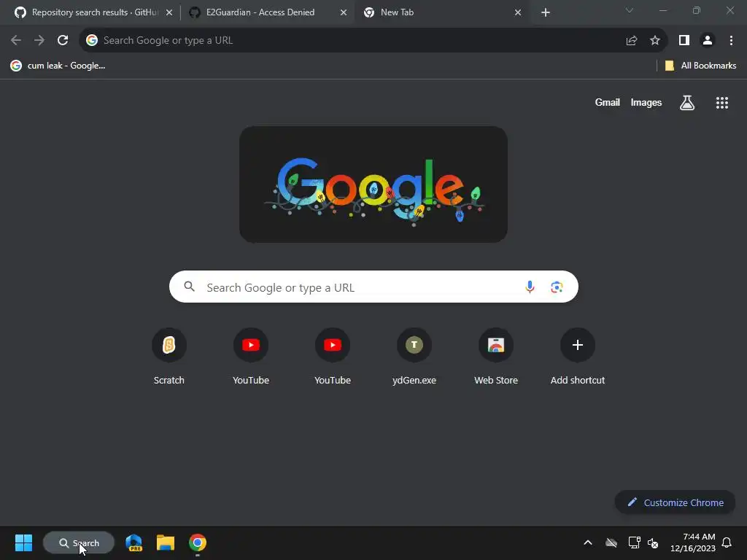Click the Chrome taskbar icon
The image size is (747, 560).
(x=197, y=542)
